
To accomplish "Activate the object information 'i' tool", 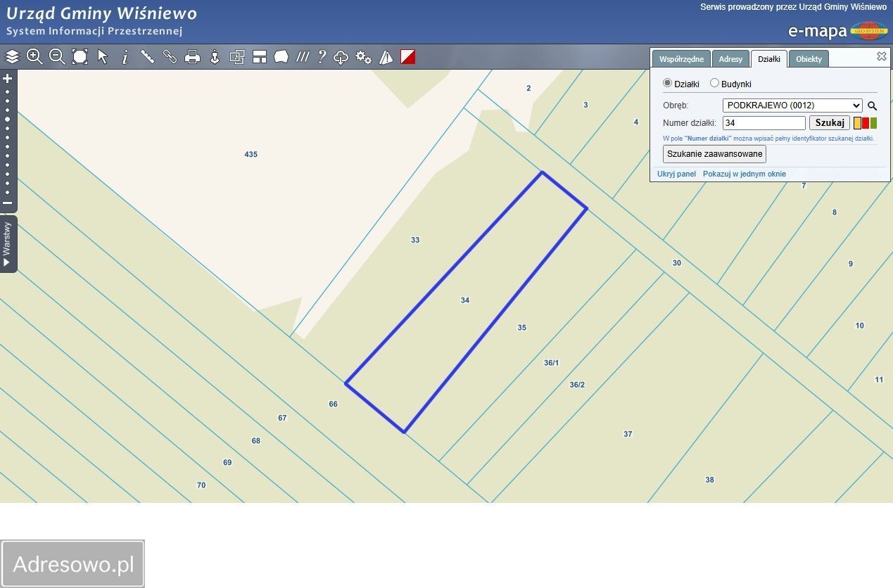I will (x=125, y=57).
